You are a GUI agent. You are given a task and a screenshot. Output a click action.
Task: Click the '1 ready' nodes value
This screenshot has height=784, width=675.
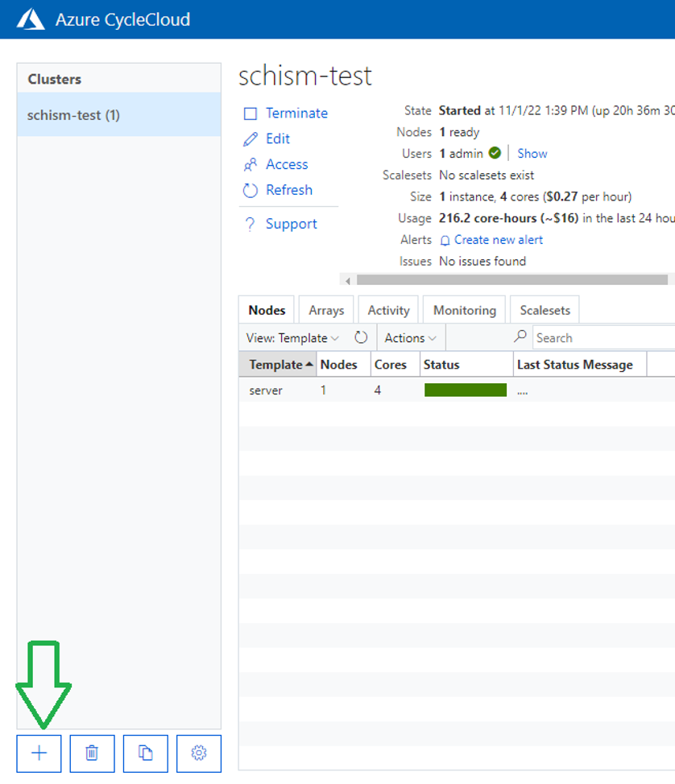[x=459, y=133]
